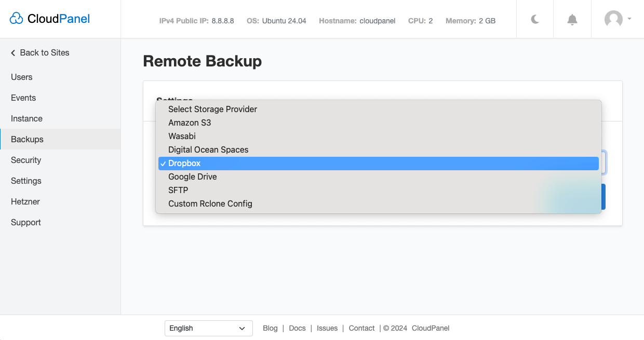Open notifications via the bell icon
The image size is (644, 340).
coord(572,19)
